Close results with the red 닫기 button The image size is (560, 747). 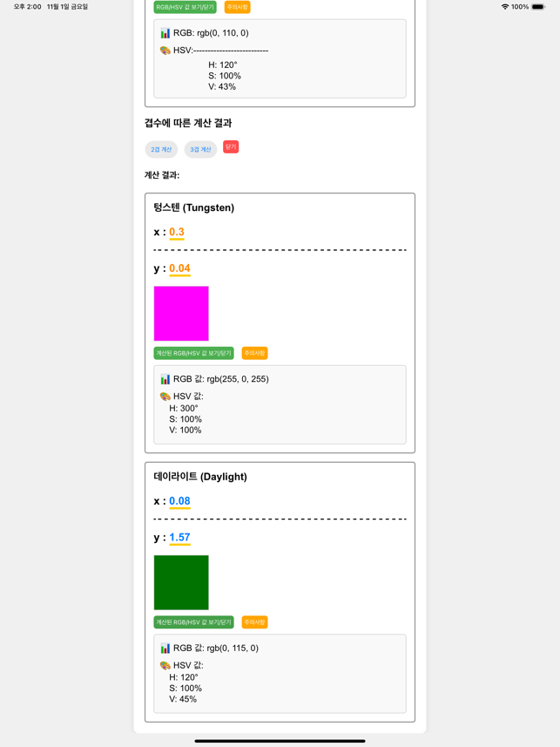[231, 146]
